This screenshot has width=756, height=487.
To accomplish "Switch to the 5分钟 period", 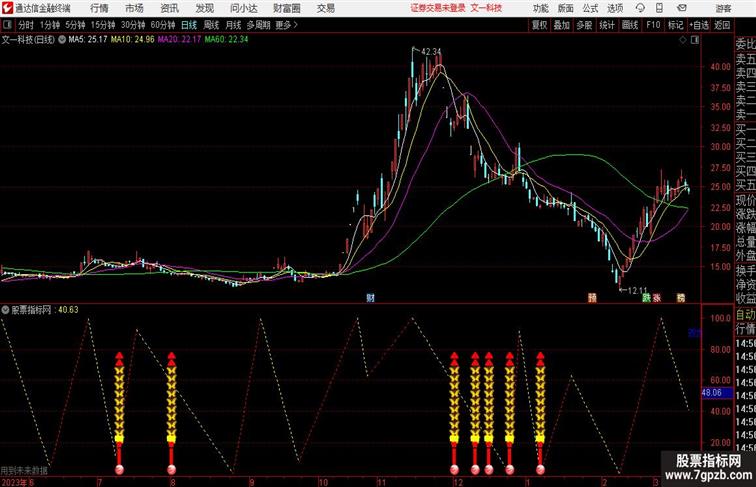I will (75, 25).
